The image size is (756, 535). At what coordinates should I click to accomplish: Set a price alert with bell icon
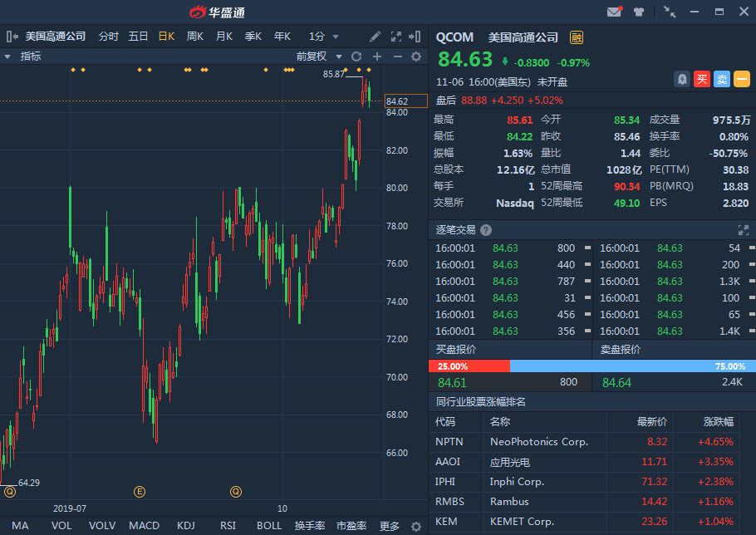682,79
